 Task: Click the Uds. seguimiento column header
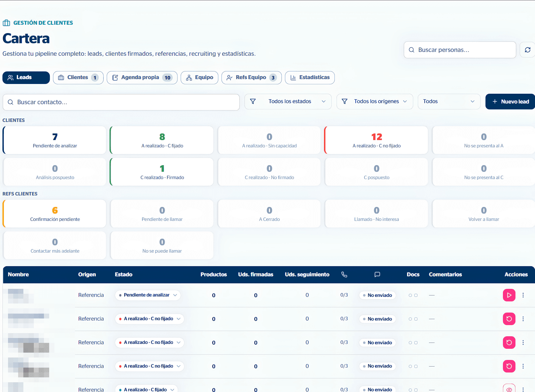click(x=307, y=275)
